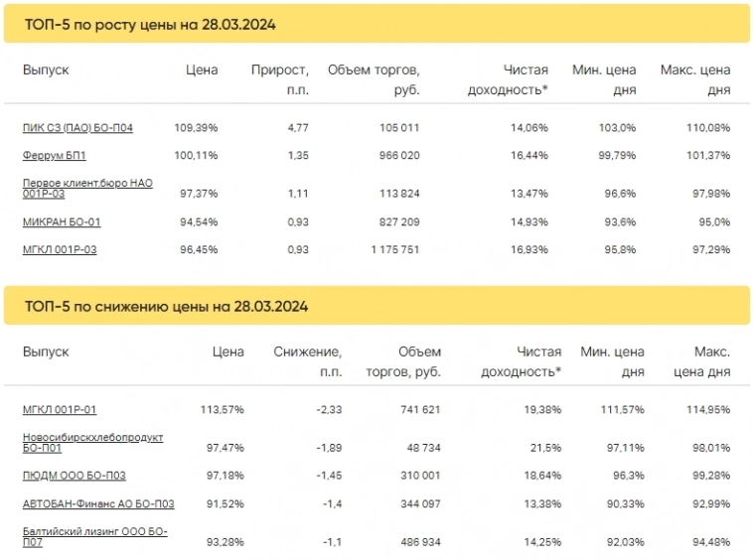The height and width of the screenshot is (560, 753).
Task: Open Первое клиент.бюро НАО 001Р-03 link
Action: [x=86, y=189]
